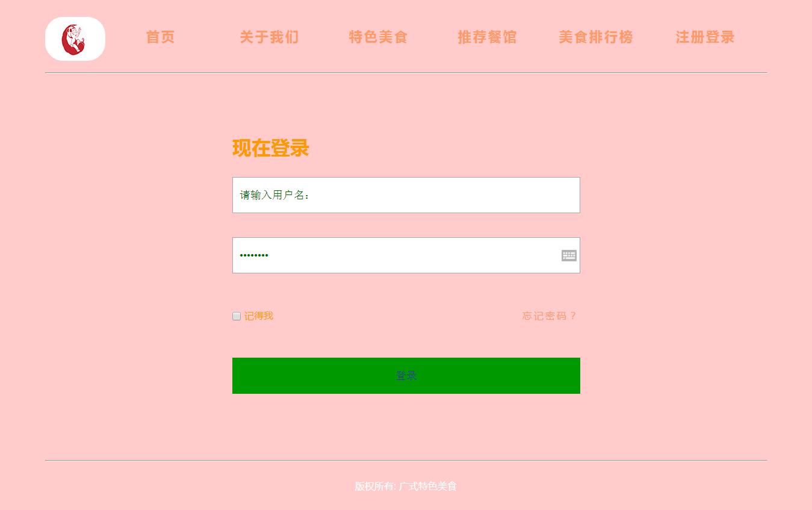Viewport: 812px width, 510px height.
Task: Click the red shrimp site logo
Action: coord(73,39)
